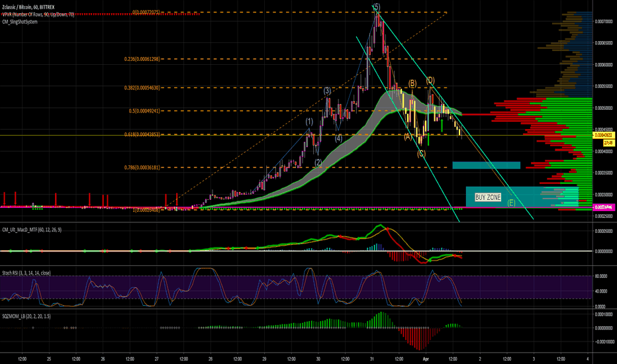Click the magenta price label on axis
Screen dimensions: 617x364
(604, 207)
